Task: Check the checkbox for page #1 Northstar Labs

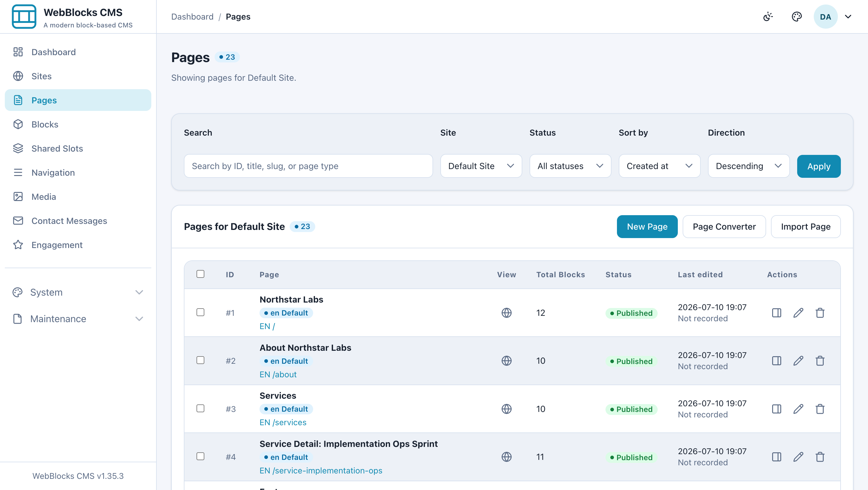Action: click(200, 313)
